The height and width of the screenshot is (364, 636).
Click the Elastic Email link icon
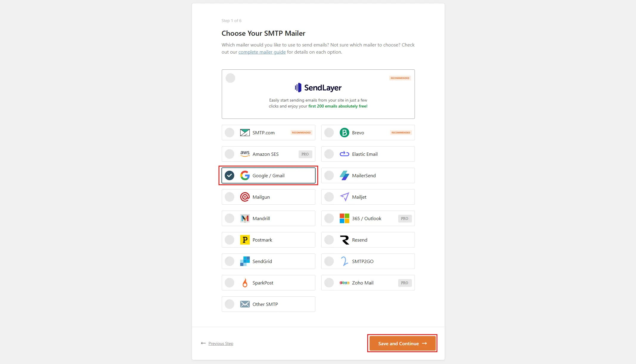[x=344, y=154]
